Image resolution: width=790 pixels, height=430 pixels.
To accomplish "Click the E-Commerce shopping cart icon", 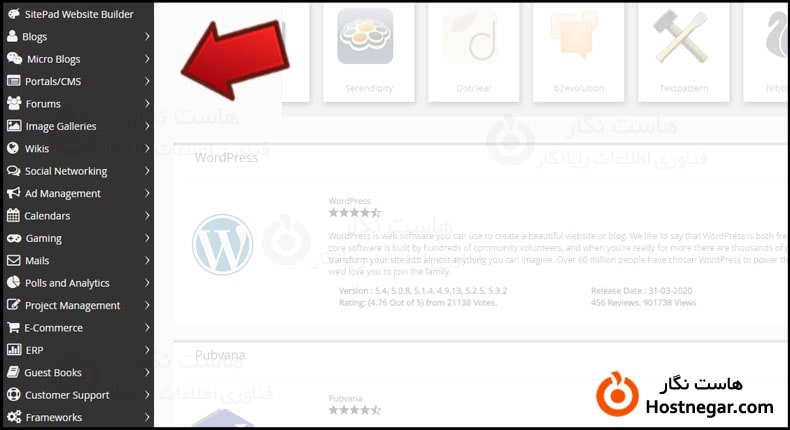I will tap(13, 328).
